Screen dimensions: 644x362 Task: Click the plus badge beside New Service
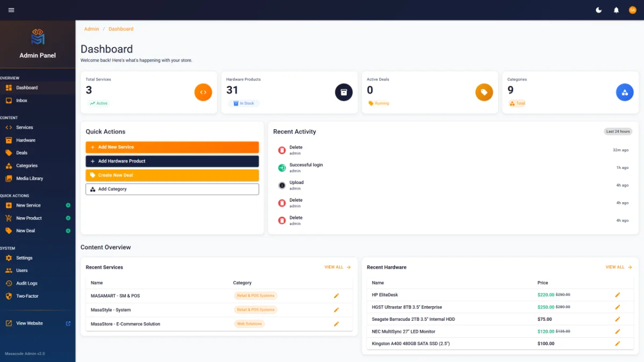point(68,205)
